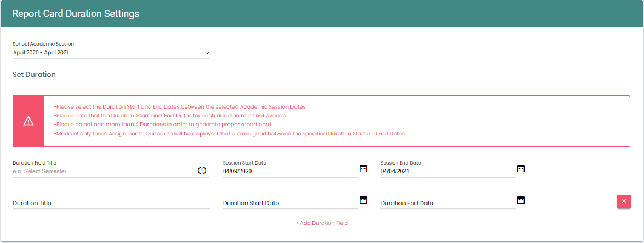Click the Duration End Date input
The height and width of the screenshot is (243, 644).
(448, 203)
